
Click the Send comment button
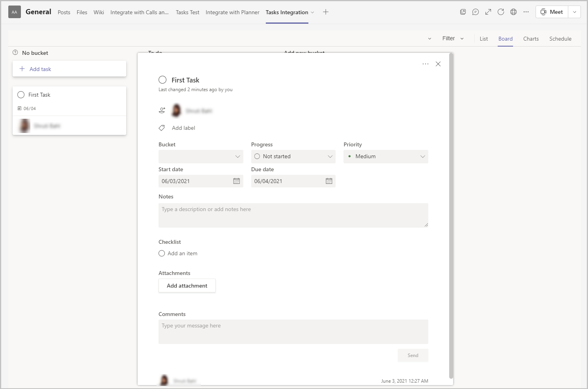(x=413, y=355)
